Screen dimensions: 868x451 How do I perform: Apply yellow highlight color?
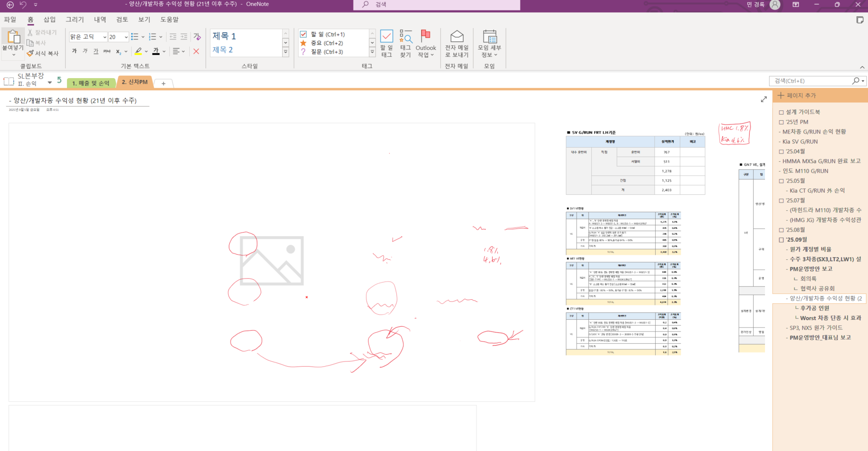coord(138,51)
